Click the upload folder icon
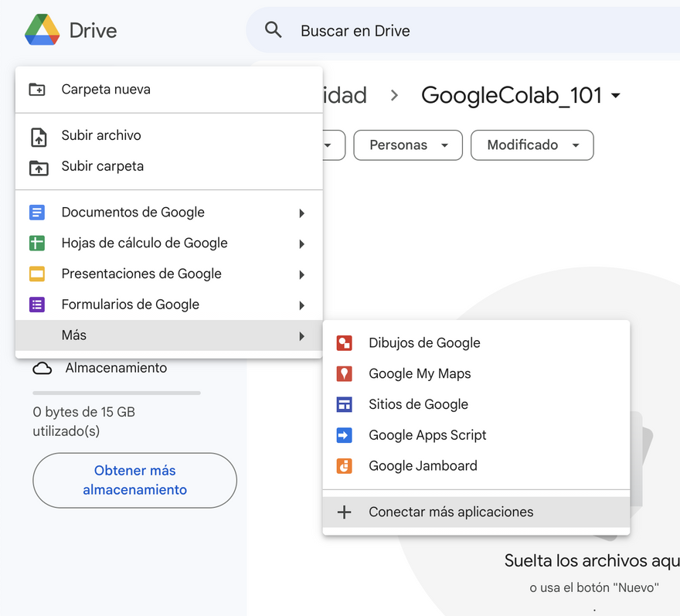Viewport: 680px width, 616px height. pyautogui.click(x=39, y=168)
